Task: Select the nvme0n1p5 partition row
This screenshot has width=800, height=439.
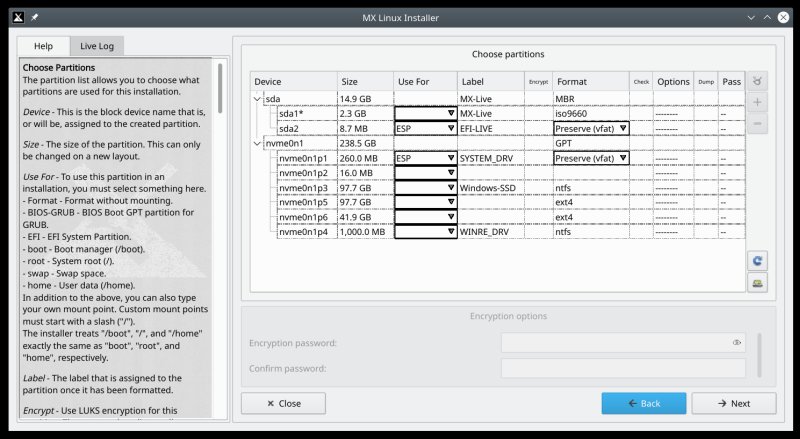Action: [497, 202]
